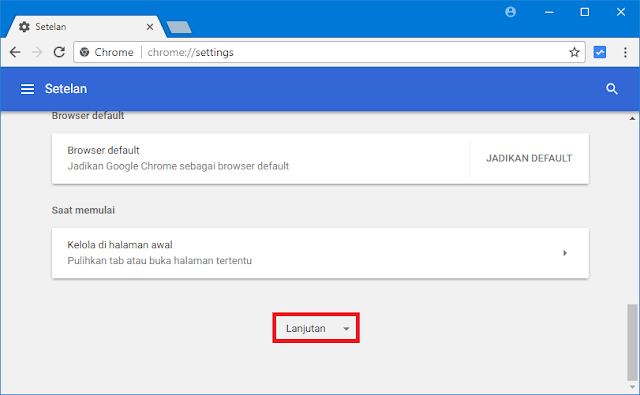Open the Kelola di halaman awal row

[320, 253]
